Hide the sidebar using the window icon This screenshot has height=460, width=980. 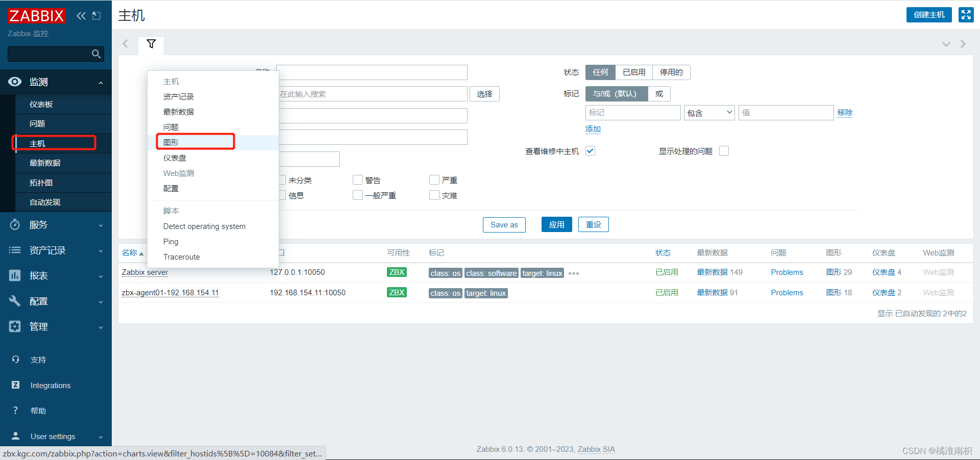tap(96, 16)
